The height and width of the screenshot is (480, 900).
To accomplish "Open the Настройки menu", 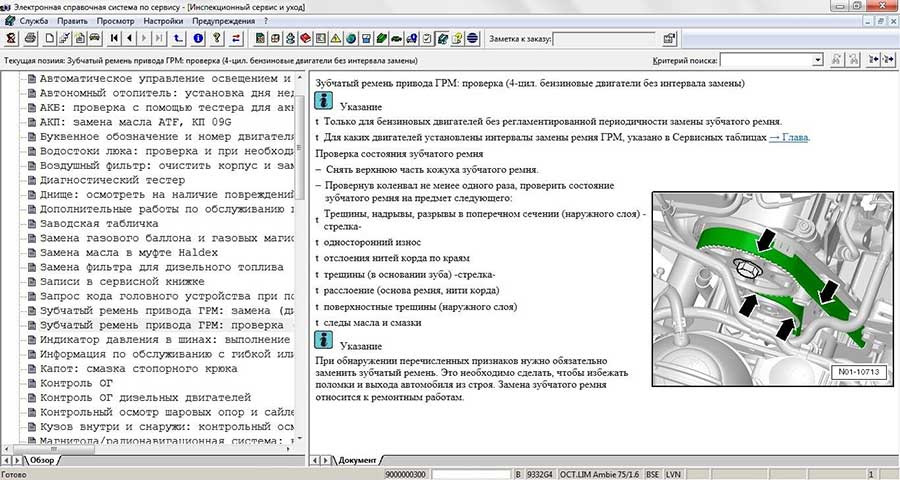I will click(163, 21).
